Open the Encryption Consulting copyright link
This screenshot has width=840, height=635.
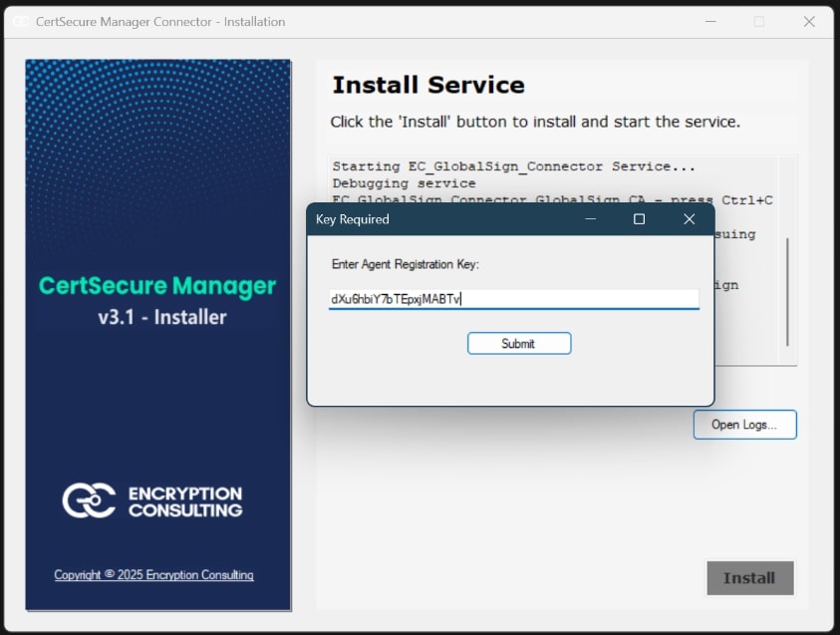click(153, 575)
